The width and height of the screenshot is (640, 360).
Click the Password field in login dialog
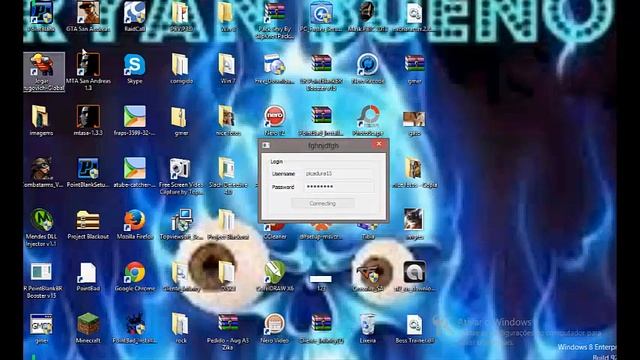tap(338, 187)
